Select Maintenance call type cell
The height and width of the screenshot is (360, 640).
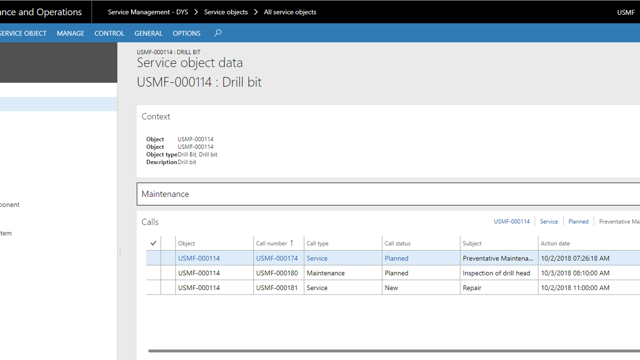pos(325,273)
